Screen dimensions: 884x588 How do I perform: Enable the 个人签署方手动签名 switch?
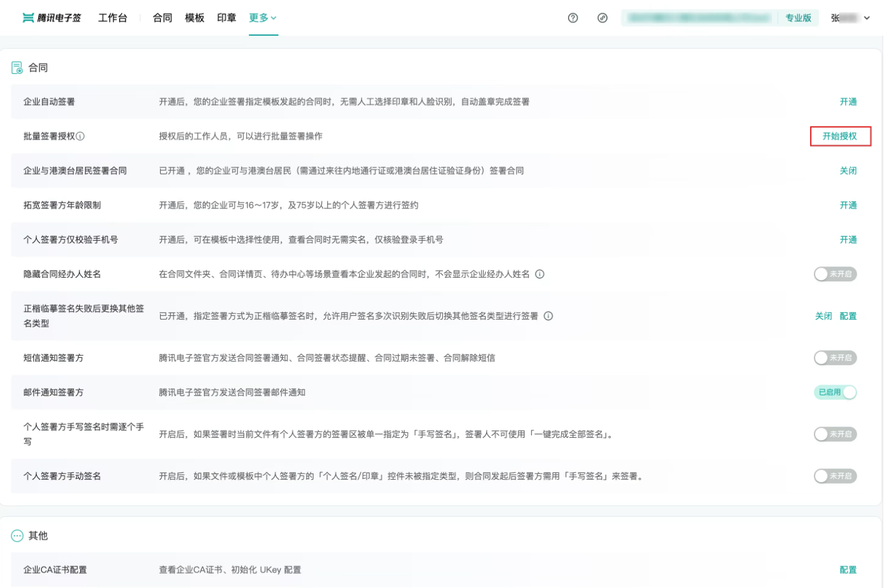tap(835, 475)
